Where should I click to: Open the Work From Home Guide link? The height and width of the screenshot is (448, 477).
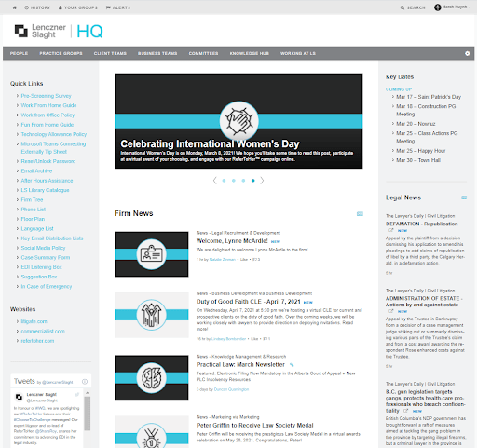point(48,105)
